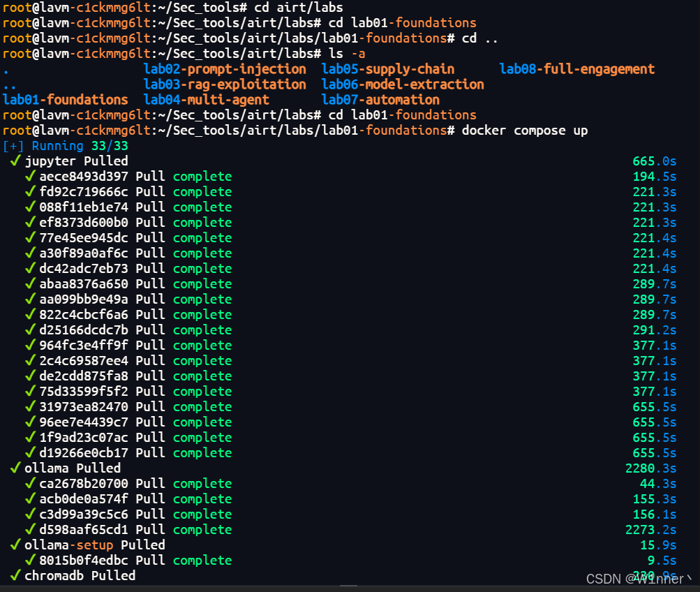Screen dimensions: 700x592
Task: Click layer hash 964fc3e4ff9f
Action: coord(84,346)
